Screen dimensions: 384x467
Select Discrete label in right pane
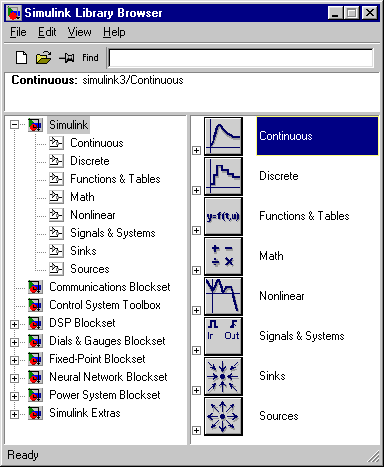point(279,176)
